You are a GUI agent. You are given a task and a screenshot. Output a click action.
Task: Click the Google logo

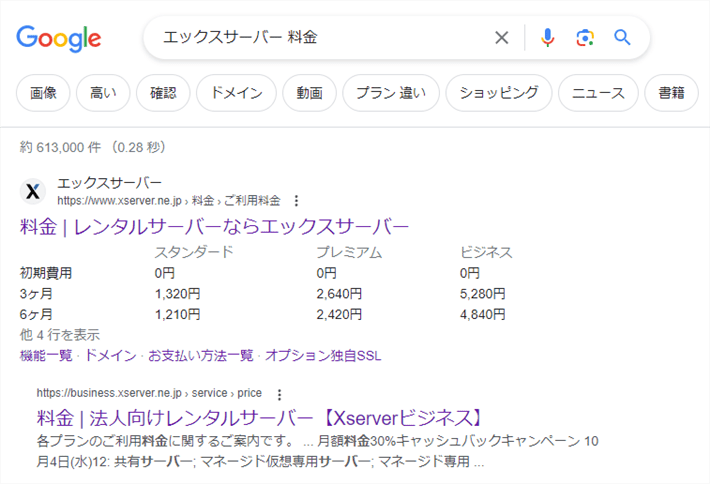(58, 38)
